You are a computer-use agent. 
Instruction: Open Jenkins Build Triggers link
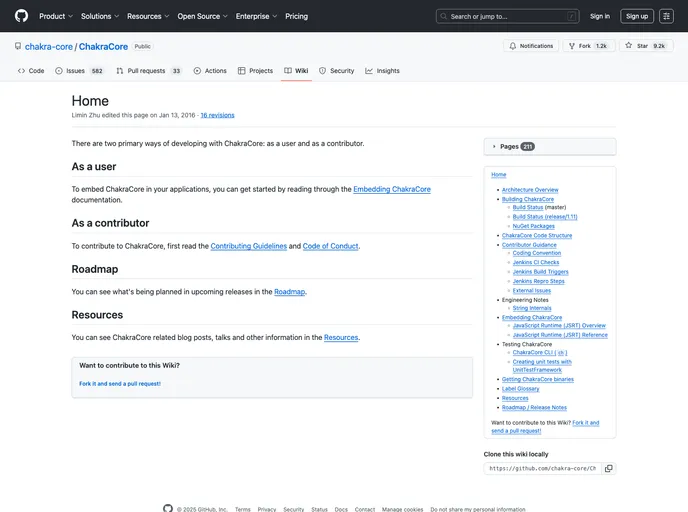point(541,272)
